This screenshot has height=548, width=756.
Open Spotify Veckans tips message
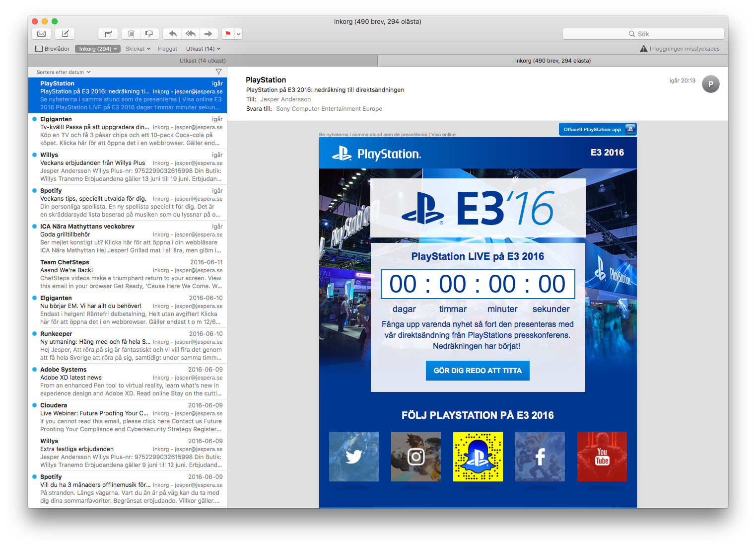click(x=128, y=203)
